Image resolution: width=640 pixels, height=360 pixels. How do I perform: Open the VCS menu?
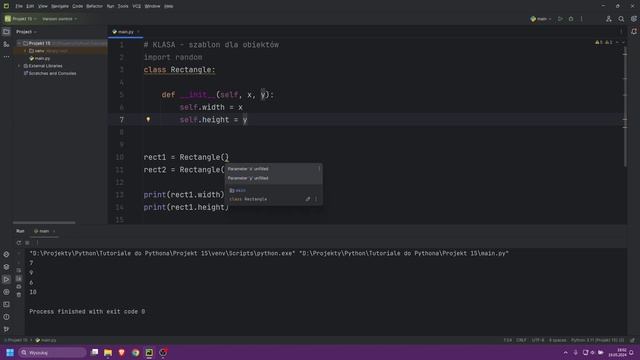(x=136, y=6)
